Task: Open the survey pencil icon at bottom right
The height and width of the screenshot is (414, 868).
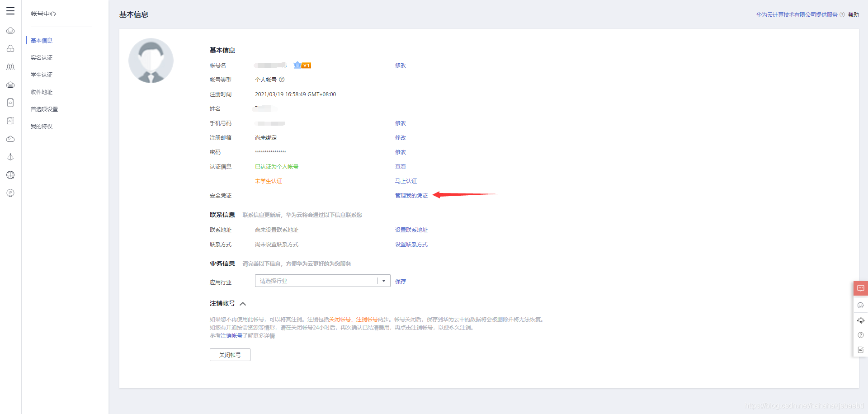Action: pyautogui.click(x=861, y=349)
